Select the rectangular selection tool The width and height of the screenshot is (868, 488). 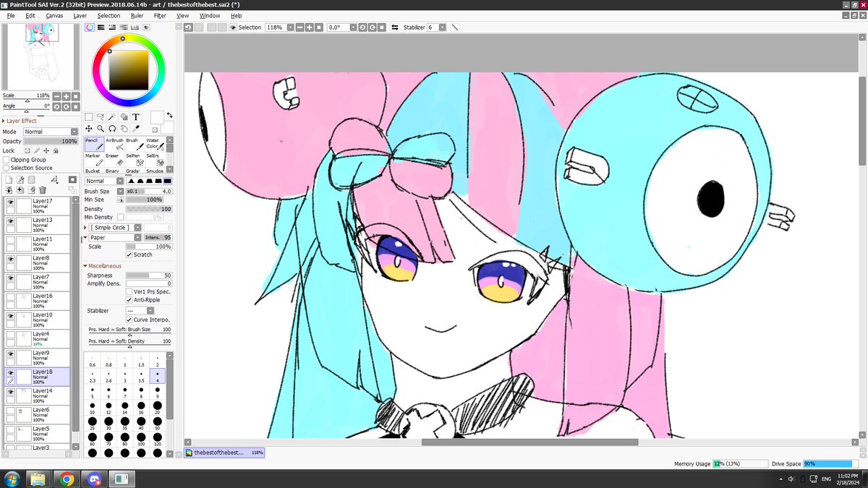tap(89, 116)
